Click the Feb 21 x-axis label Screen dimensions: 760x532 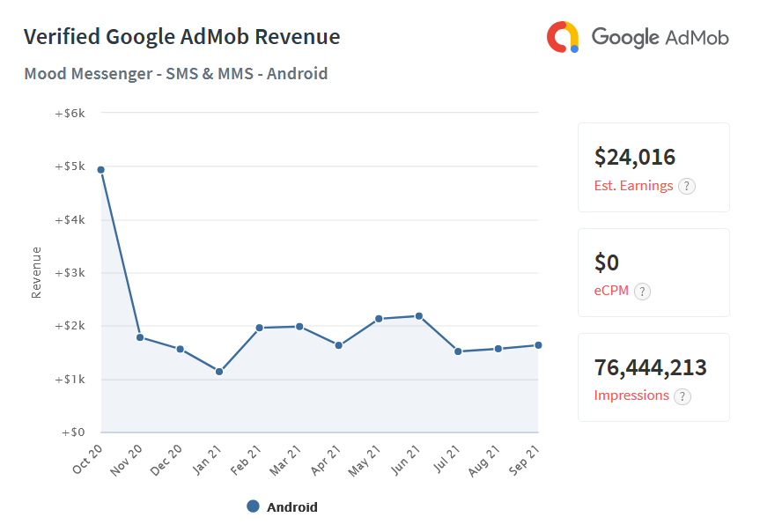246,461
